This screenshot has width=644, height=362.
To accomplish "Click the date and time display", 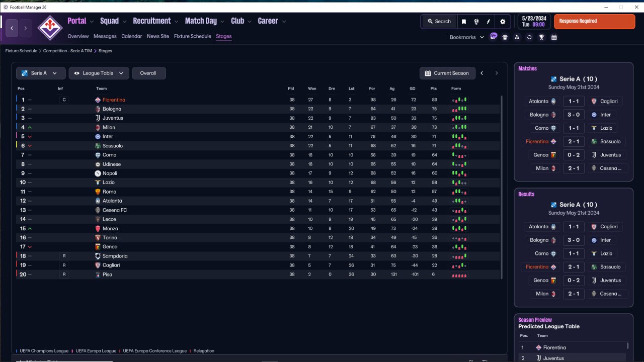I will pyautogui.click(x=534, y=22).
